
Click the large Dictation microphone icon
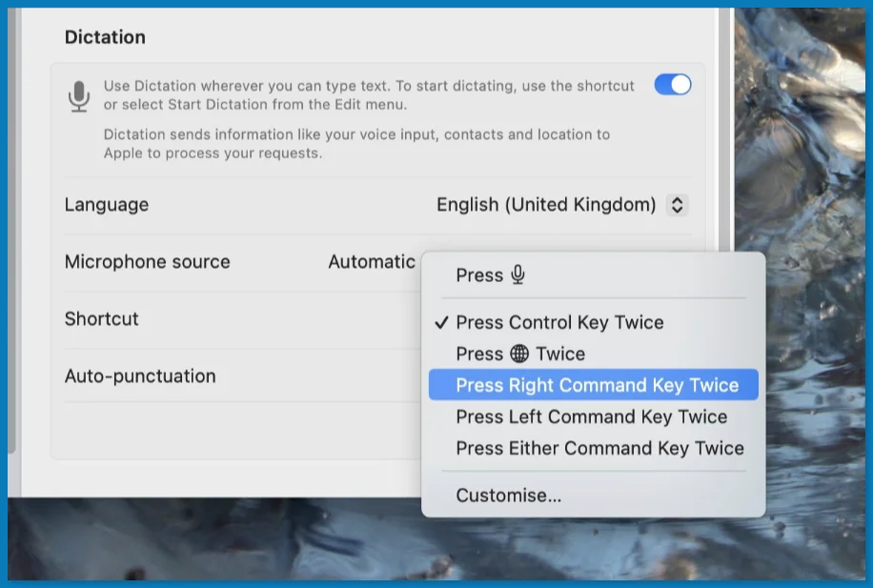tap(79, 96)
